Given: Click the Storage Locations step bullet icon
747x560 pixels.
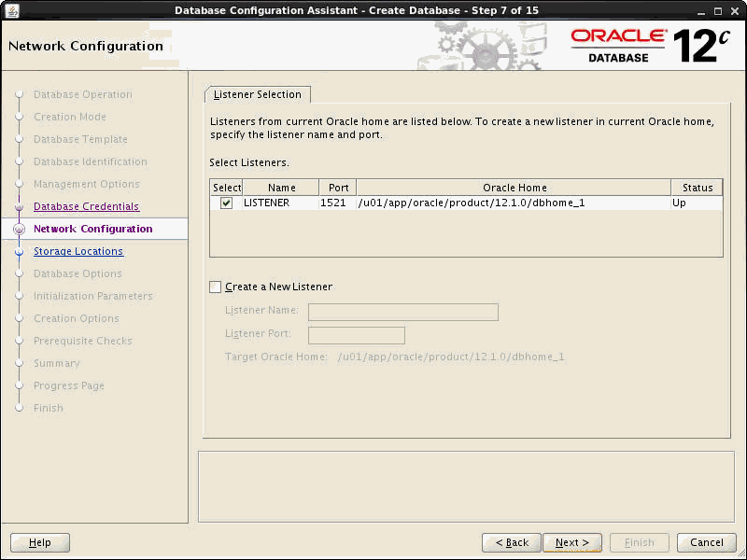Looking at the screenshot, I should pyautogui.click(x=19, y=251).
